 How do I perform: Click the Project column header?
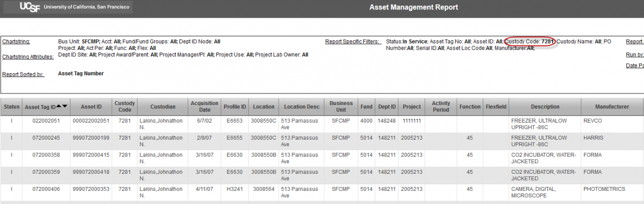(x=412, y=107)
